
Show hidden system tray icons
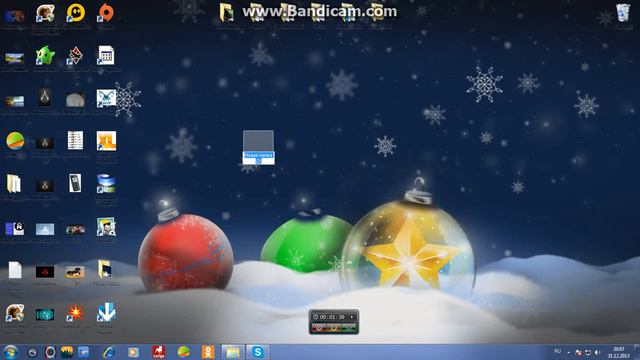(569, 352)
